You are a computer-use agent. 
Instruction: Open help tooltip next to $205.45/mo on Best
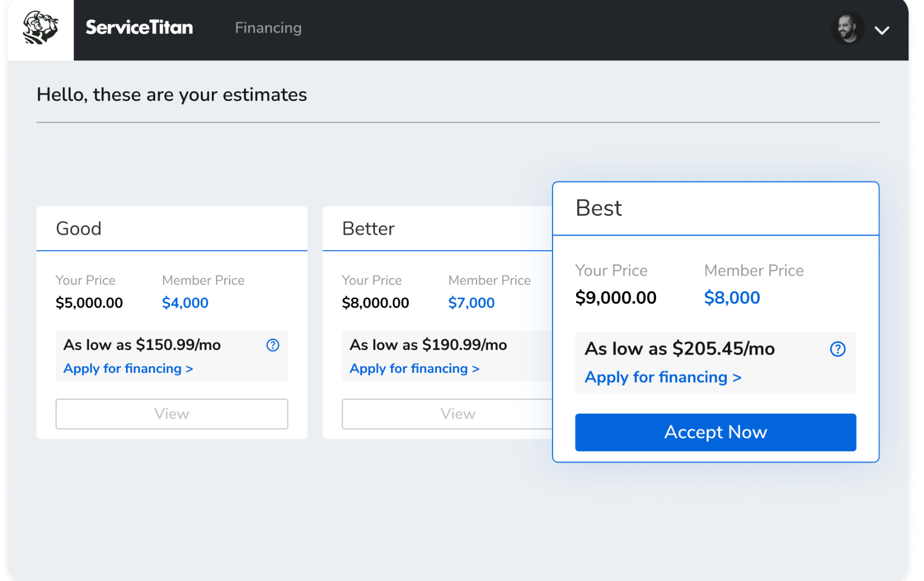pyautogui.click(x=838, y=349)
